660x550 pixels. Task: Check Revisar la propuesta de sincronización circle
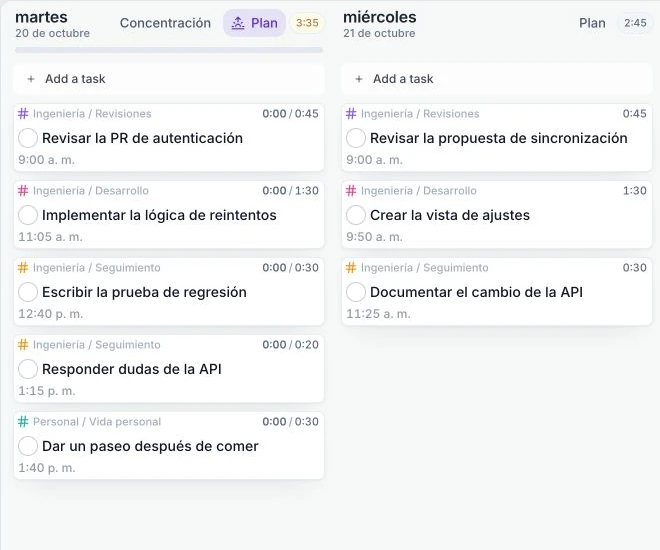(x=356, y=138)
